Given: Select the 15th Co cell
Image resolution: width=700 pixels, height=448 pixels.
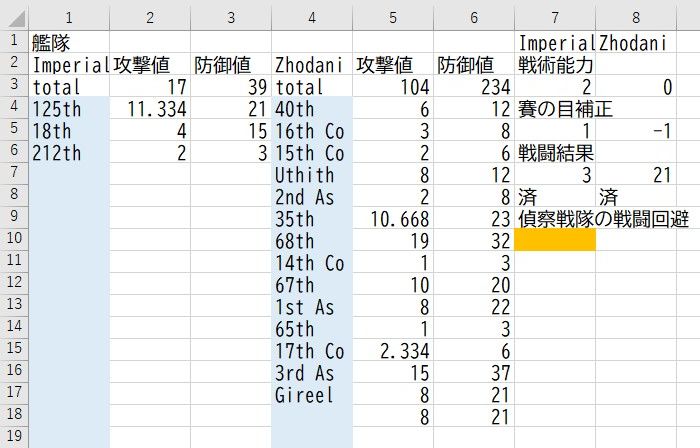Looking at the screenshot, I should click(312, 152).
